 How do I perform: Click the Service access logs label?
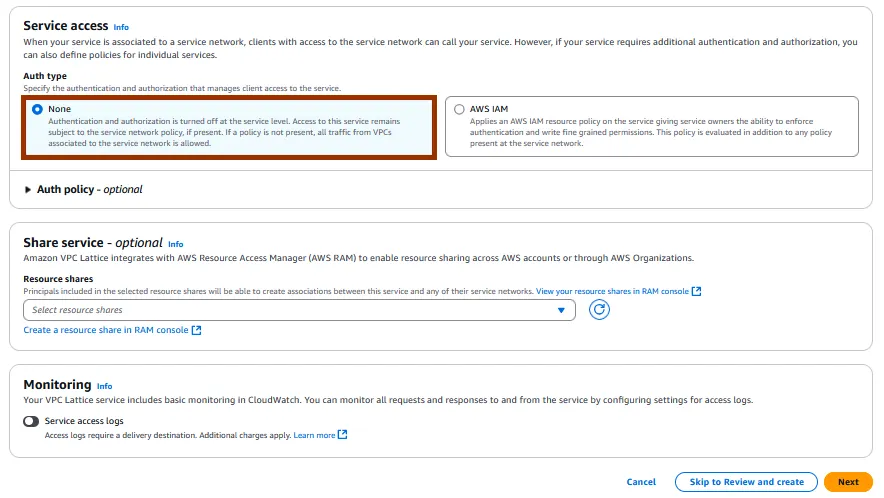(84, 422)
